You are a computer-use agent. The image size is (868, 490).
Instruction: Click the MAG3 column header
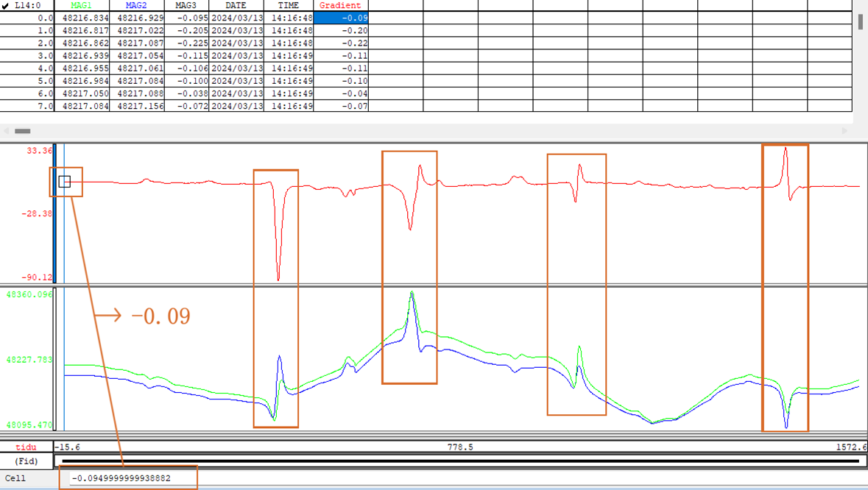[186, 5]
